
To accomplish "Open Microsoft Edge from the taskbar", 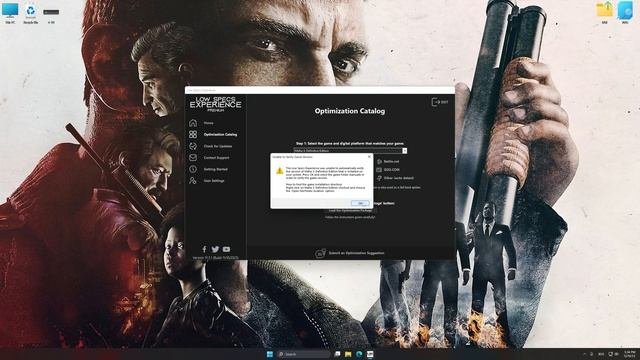I will pos(359,354).
